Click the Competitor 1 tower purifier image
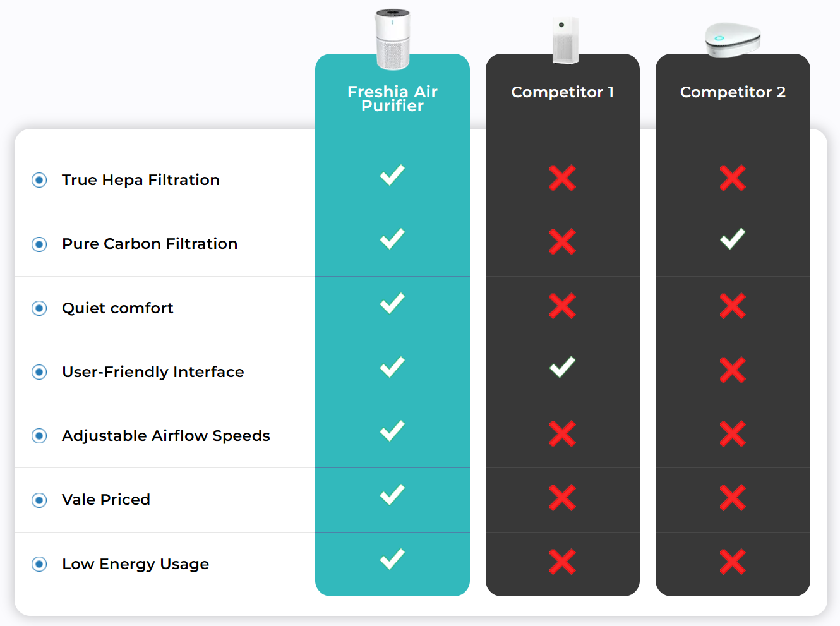This screenshot has height=626, width=840. (565, 40)
